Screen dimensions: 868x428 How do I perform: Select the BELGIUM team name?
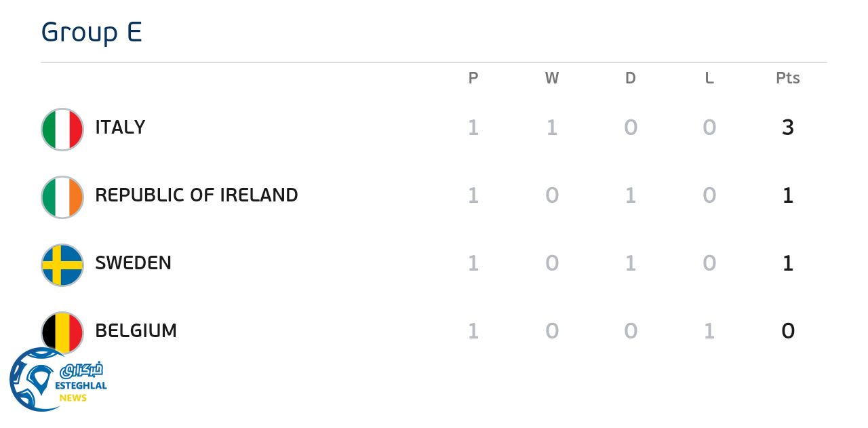click(136, 331)
